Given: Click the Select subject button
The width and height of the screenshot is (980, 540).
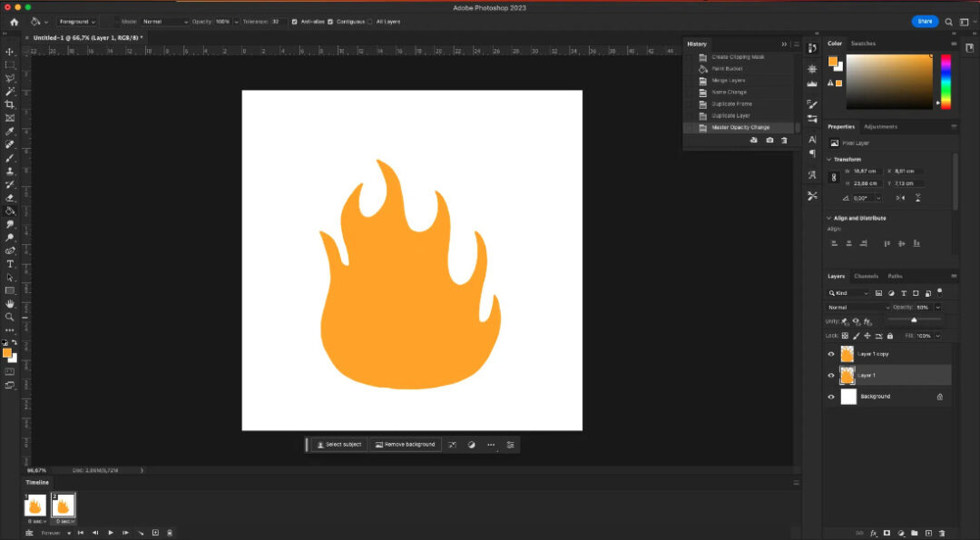Looking at the screenshot, I should tap(339, 445).
